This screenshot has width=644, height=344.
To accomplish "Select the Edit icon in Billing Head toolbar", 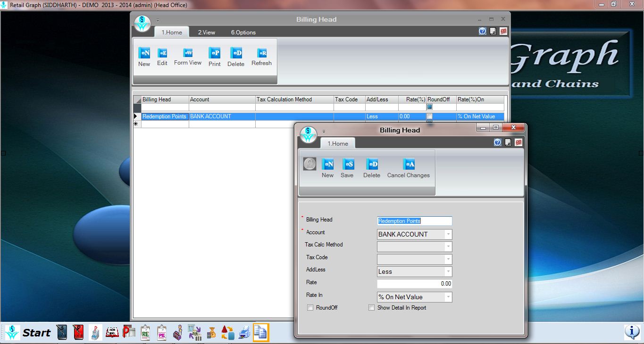I will 162,56.
